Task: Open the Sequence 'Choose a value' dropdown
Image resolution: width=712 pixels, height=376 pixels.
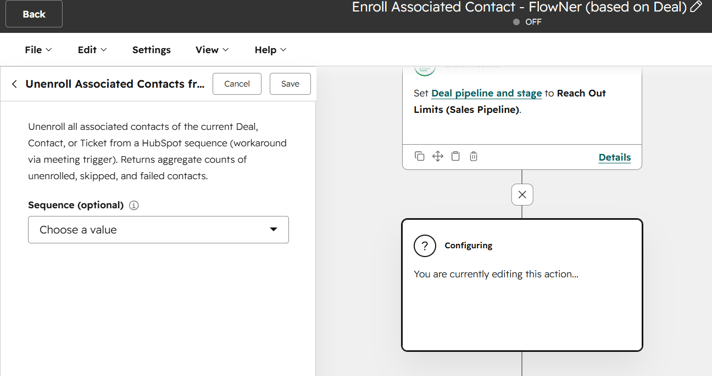Action: click(x=158, y=230)
